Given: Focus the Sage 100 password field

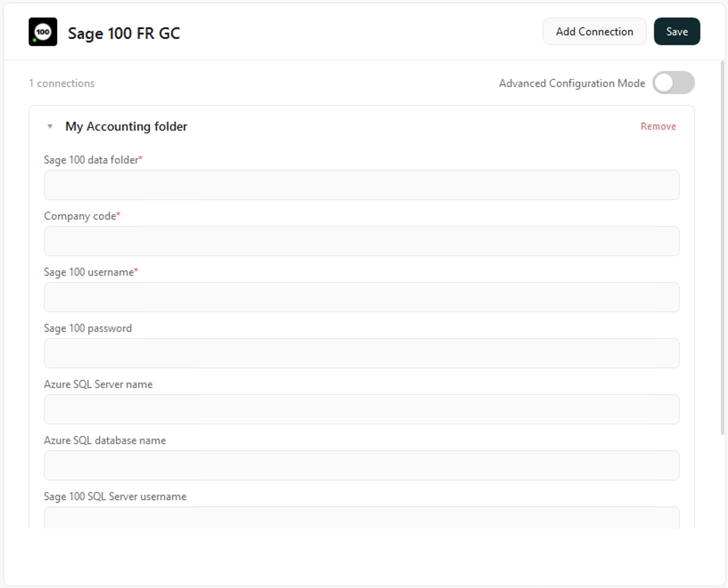Looking at the screenshot, I should [x=361, y=353].
